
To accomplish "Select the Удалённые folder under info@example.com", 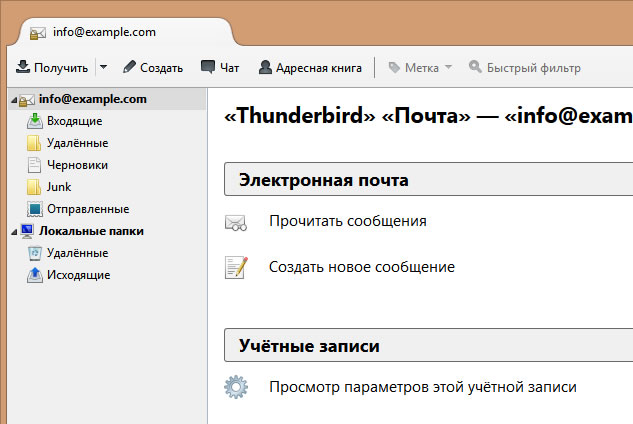I will pyautogui.click(x=77, y=143).
